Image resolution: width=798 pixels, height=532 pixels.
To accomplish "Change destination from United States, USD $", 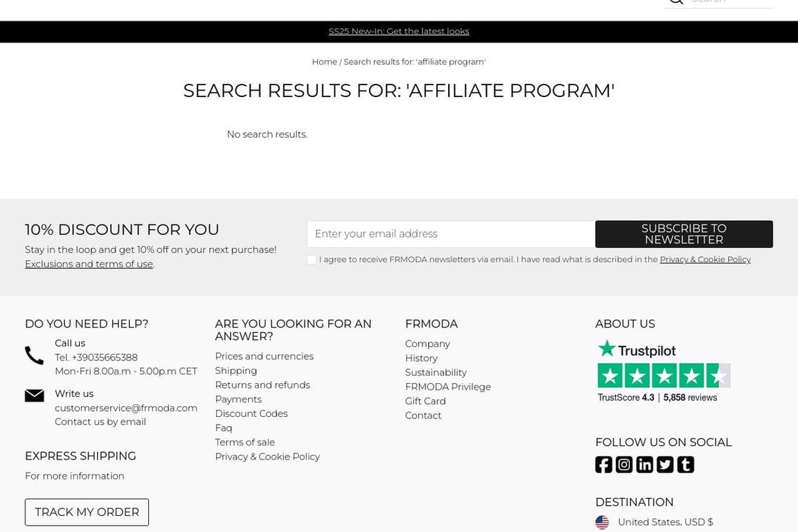I will [x=665, y=522].
